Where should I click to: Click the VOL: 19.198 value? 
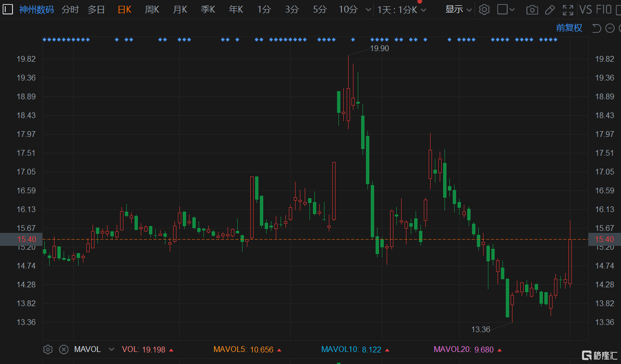coord(148,350)
